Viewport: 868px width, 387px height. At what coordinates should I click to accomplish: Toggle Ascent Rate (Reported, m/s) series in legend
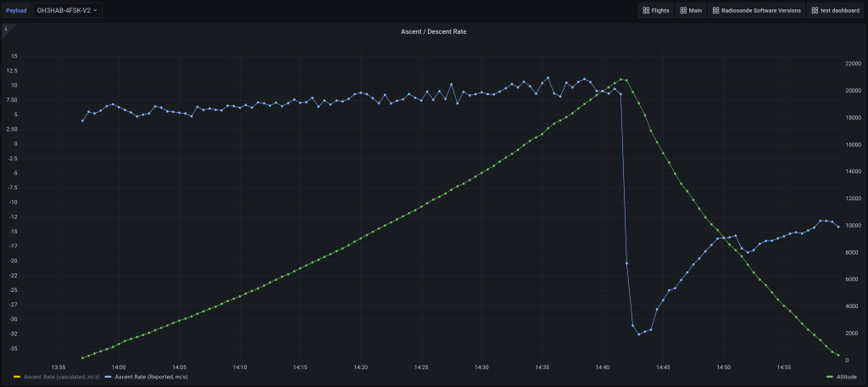pos(151,377)
